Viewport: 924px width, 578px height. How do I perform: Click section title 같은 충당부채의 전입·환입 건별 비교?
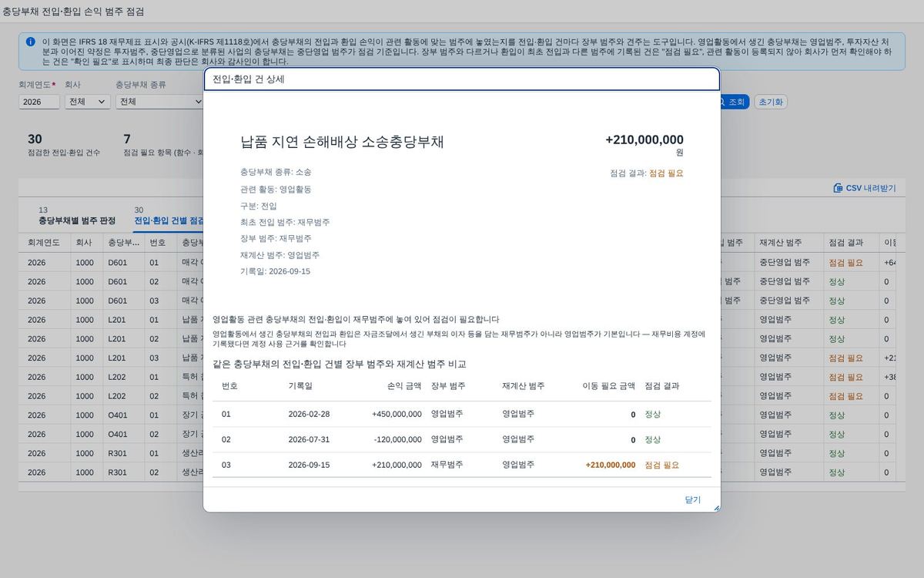coord(339,364)
